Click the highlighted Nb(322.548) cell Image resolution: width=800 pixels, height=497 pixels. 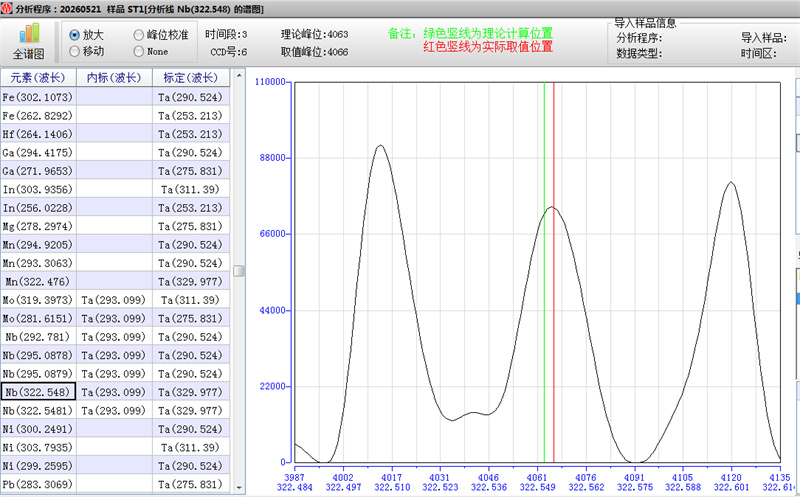(x=38, y=392)
